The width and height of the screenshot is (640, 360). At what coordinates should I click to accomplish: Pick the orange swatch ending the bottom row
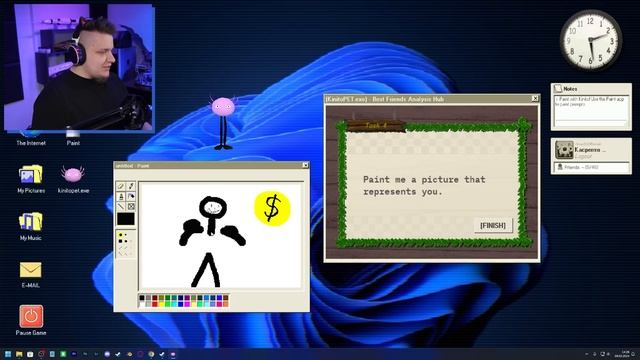[226, 304]
